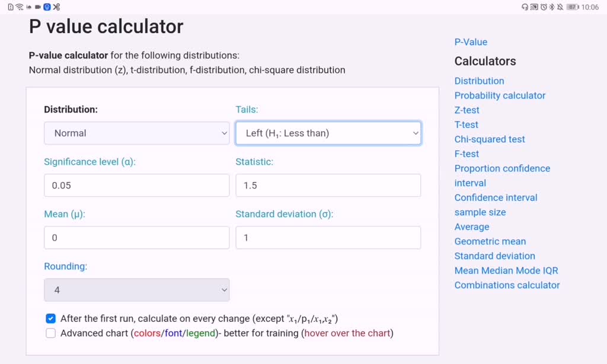Open the Chi-squared test link
The height and width of the screenshot is (364, 607).
click(490, 139)
